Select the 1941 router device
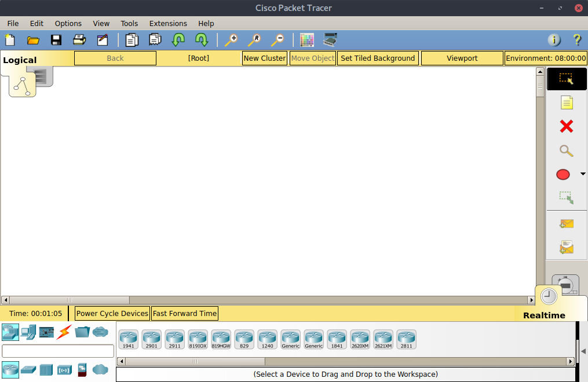Image resolution: width=588 pixels, height=382 pixels. pos(129,339)
